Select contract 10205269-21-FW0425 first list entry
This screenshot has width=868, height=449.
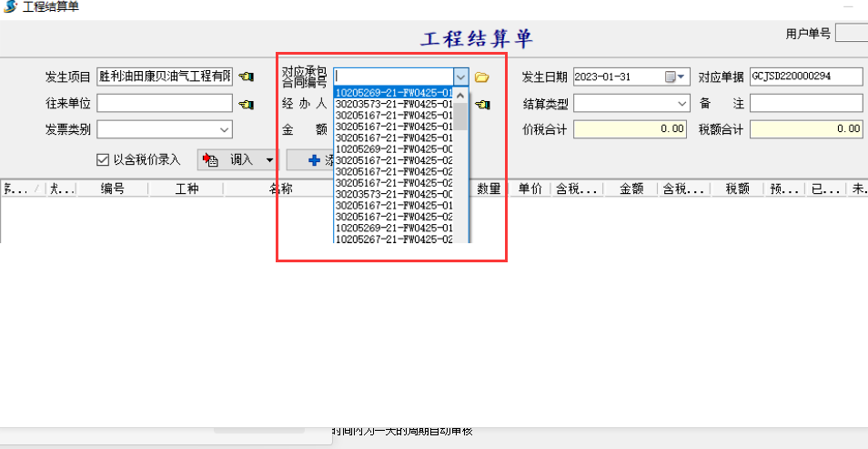pos(393,93)
